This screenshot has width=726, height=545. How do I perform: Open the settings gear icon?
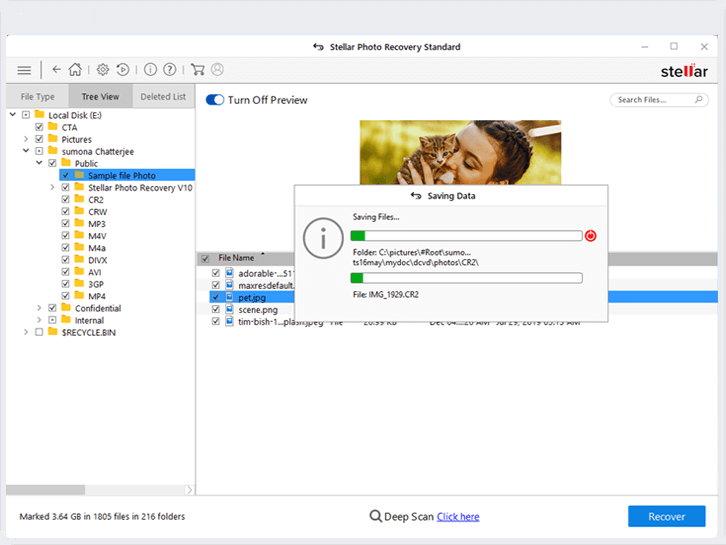pos(103,69)
